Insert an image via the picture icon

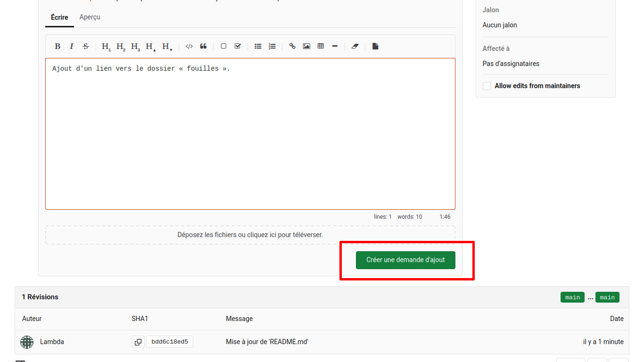tap(306, 46)
